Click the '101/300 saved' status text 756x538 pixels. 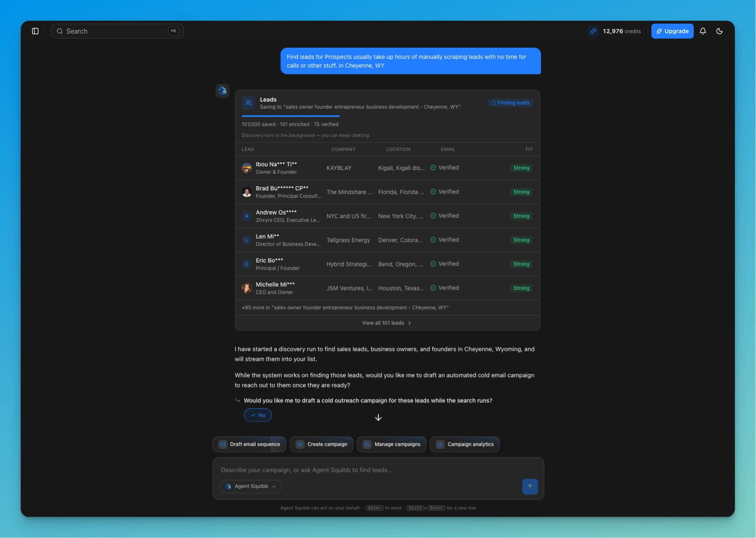point(258,124)
